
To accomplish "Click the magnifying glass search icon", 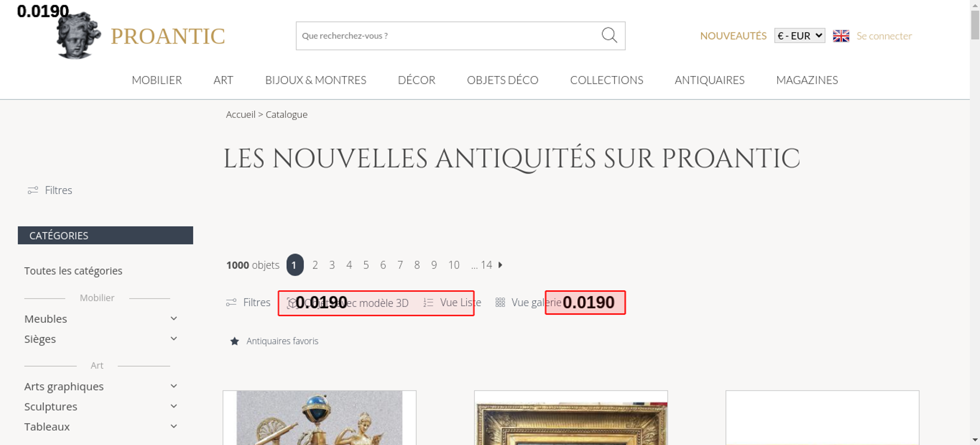I will coord(609,35).
